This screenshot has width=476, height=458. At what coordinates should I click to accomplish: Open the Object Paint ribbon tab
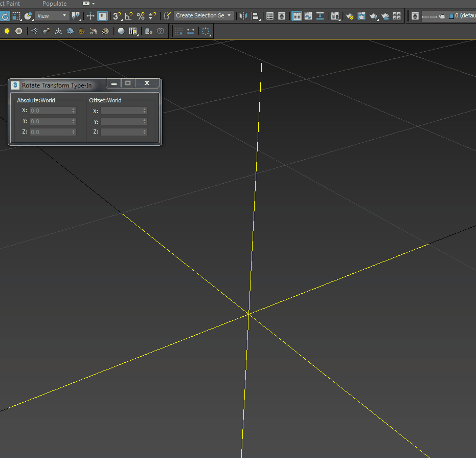tap(10, 4)
